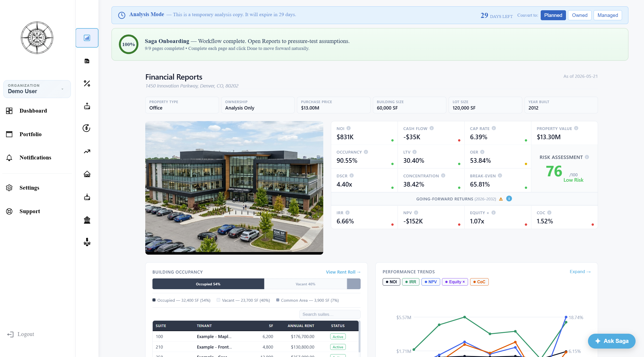Viewport: 644px width, 357px height.
Task: Toggle the Equity × series chip
Action: (455, 282)
